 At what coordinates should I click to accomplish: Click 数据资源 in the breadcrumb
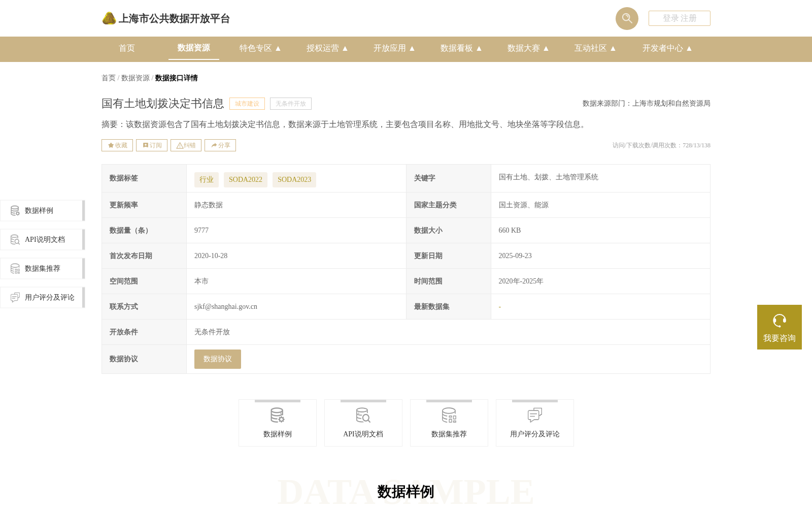[136, 78]
